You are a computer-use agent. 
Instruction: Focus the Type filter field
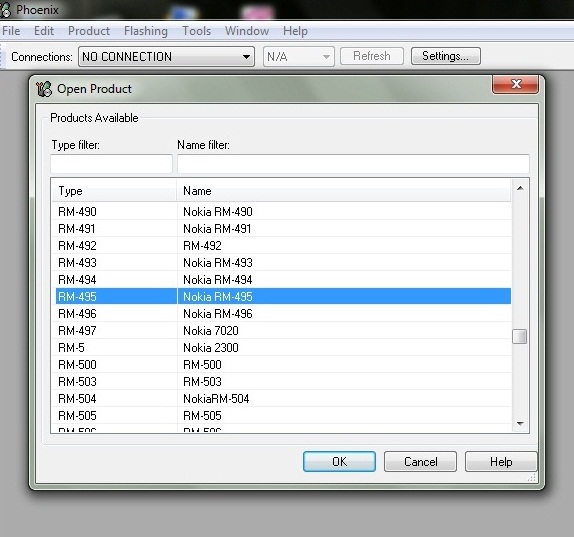(x=111, y=164)
